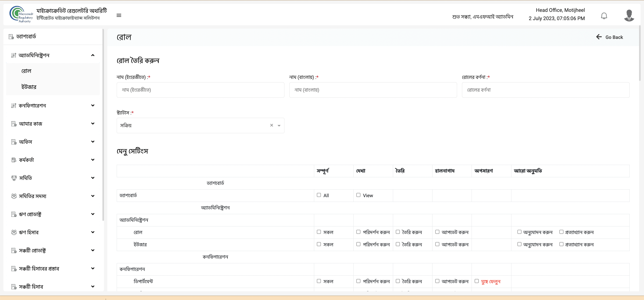Check মুছে ফেলুন for ডিপার্টমেন্ট row
This screenshot has height=300, width=644.
[x=477, y=281]
